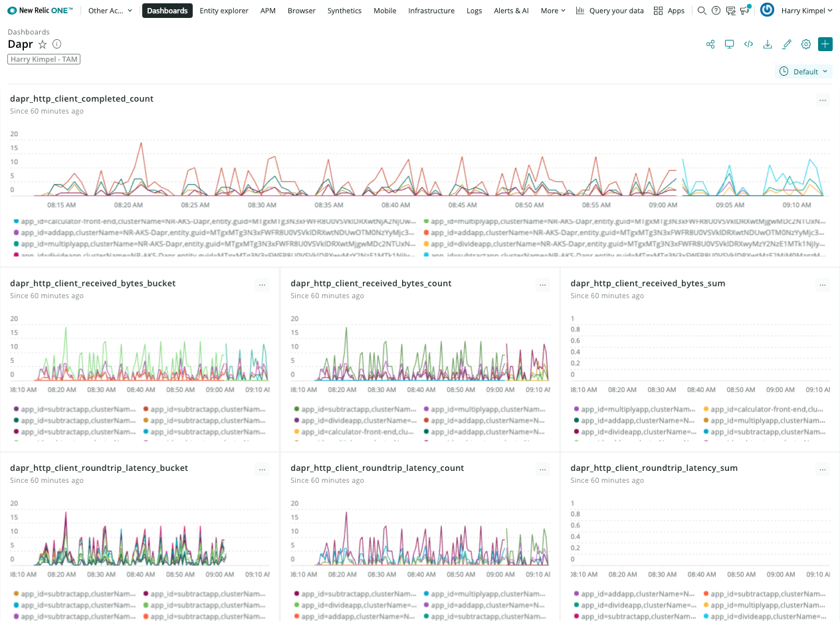This screenshot has height=621, width=840.
Task: Edit the dashboard with the pencil icon
Action: click(787, 44)
